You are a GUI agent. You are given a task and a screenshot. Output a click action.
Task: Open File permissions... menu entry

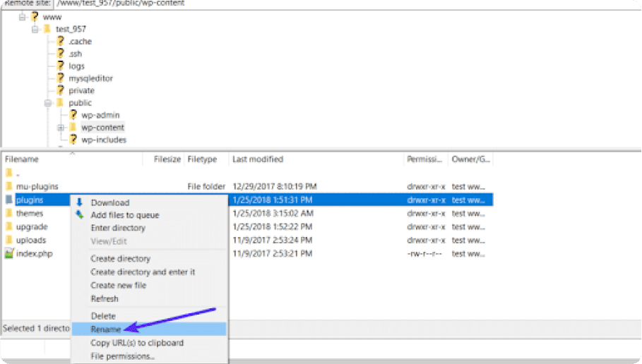coord(149,356)
